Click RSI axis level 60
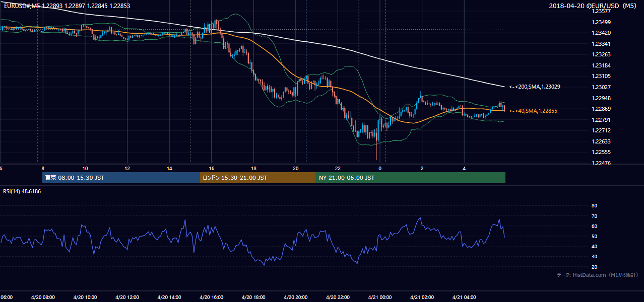Viewport: 644px width, 302px height. tap(594, 226)
